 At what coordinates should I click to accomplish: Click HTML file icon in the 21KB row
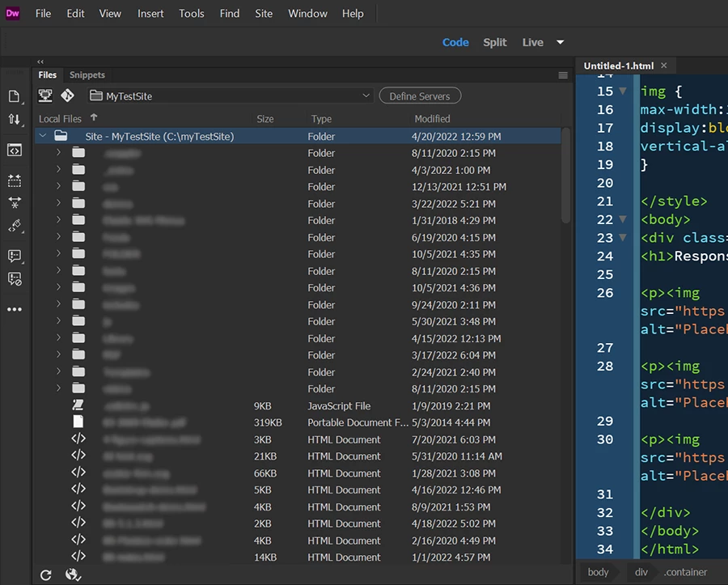coord(78,456)
